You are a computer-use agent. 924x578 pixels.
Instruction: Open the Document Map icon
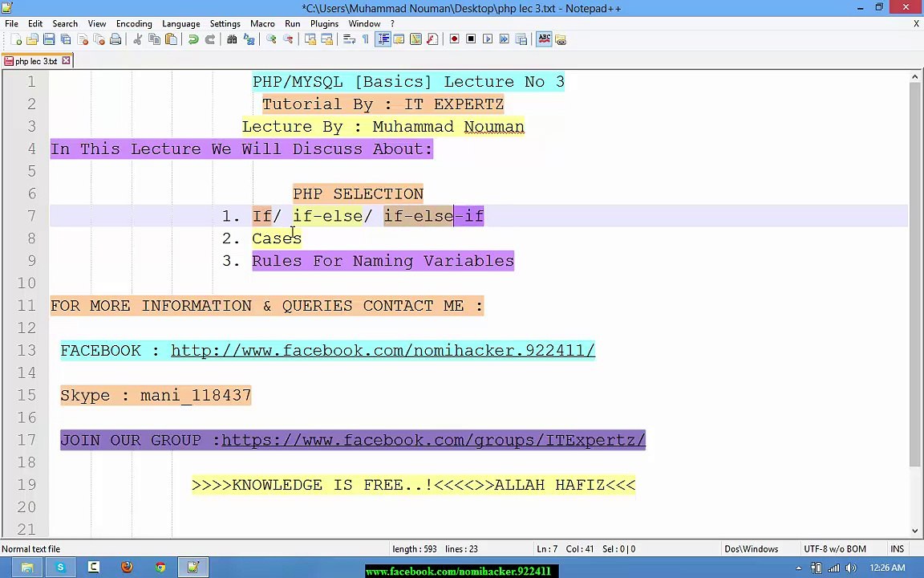(415, 39)
